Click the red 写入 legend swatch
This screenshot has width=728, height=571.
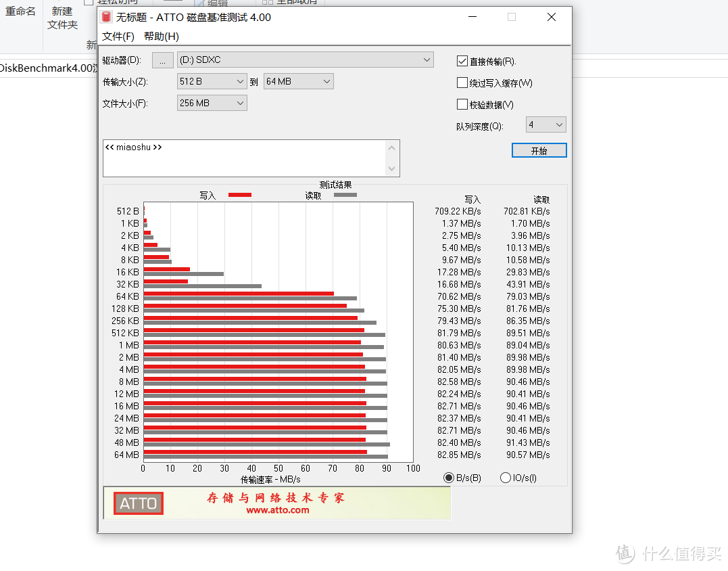[240, 195]
